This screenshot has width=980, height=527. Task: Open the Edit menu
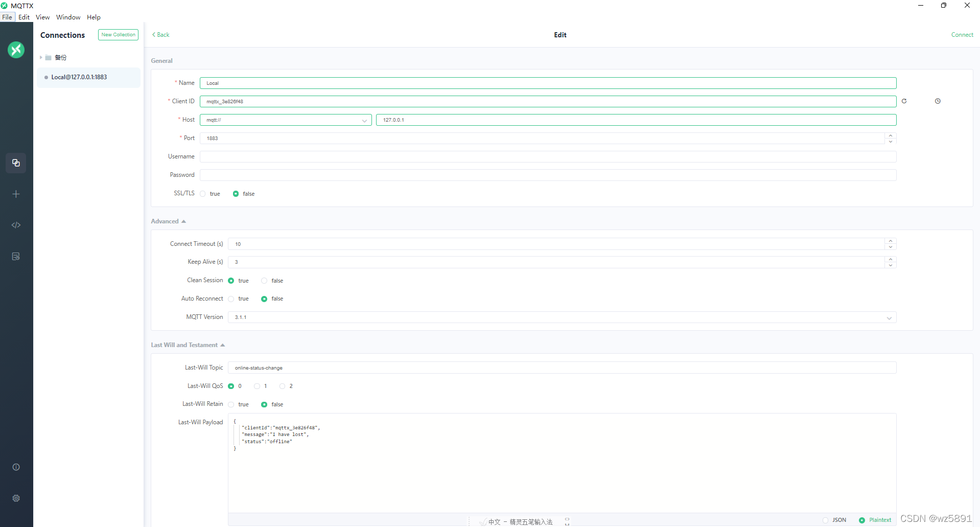coord(24,17)
